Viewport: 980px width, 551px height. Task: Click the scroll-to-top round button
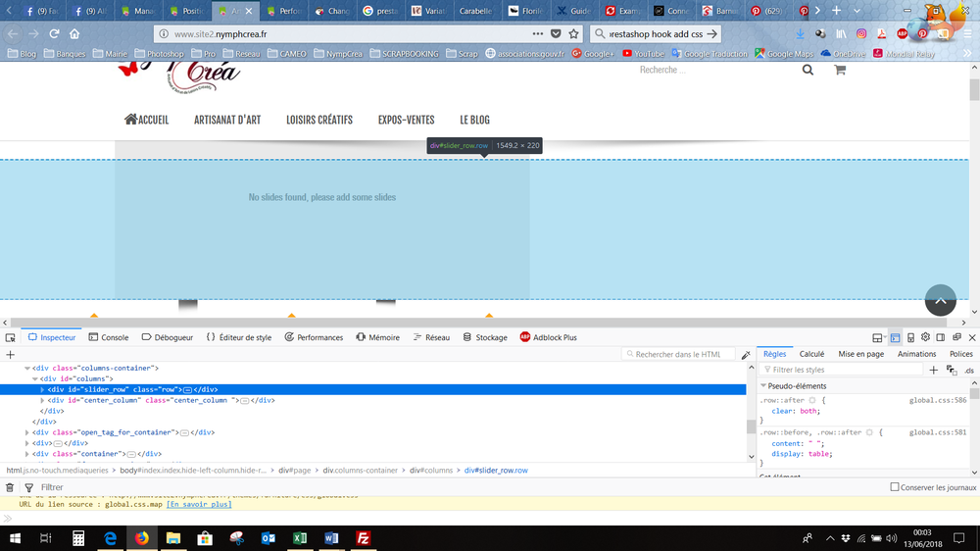(941, 300)
